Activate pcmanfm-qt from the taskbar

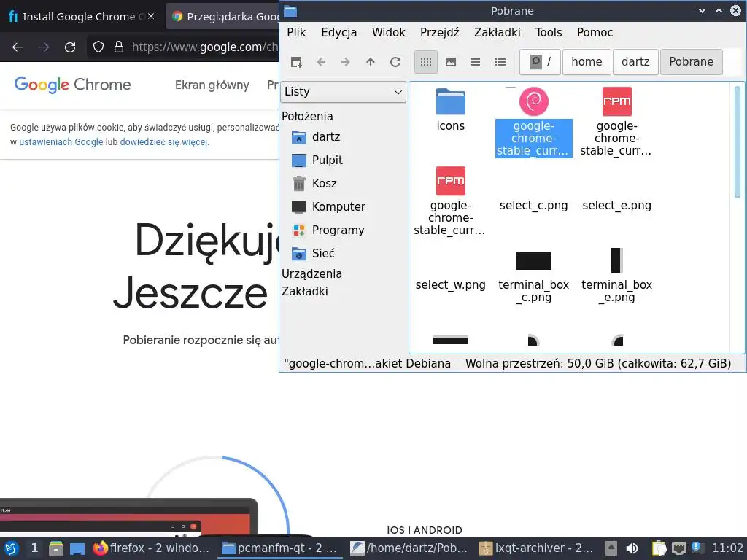pyautogui.click(x=280, y=548)
